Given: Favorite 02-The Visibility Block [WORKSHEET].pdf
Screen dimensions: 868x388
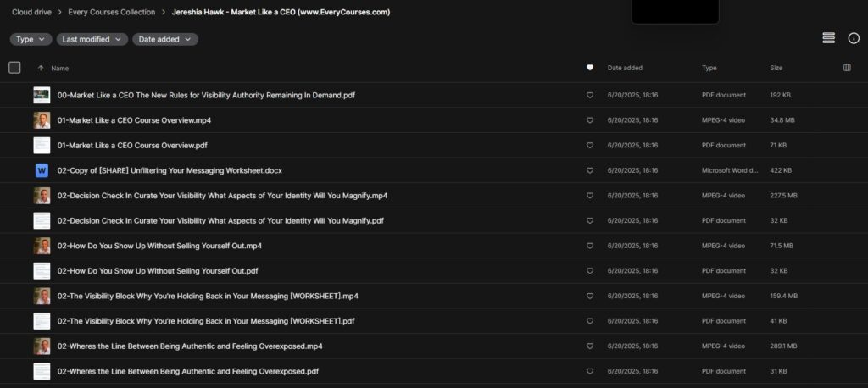Looking at the screenshot, I should coord(590,321).
